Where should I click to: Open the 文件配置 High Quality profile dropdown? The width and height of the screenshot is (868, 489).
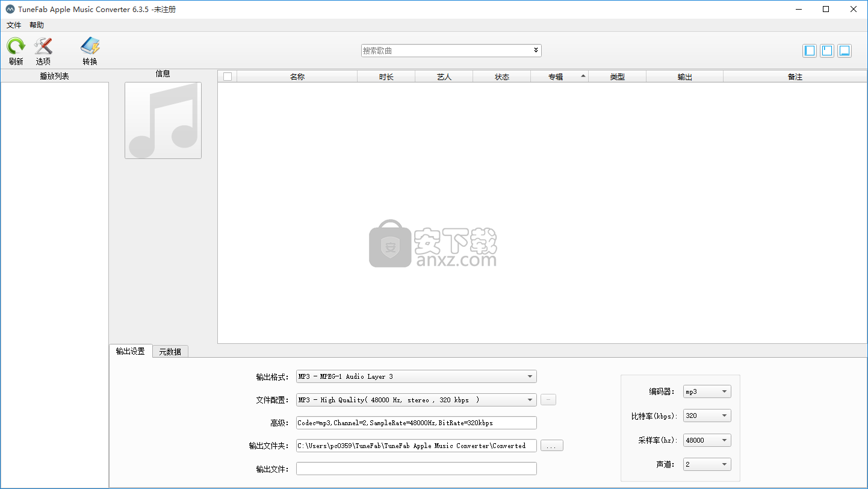click(416, 400)
